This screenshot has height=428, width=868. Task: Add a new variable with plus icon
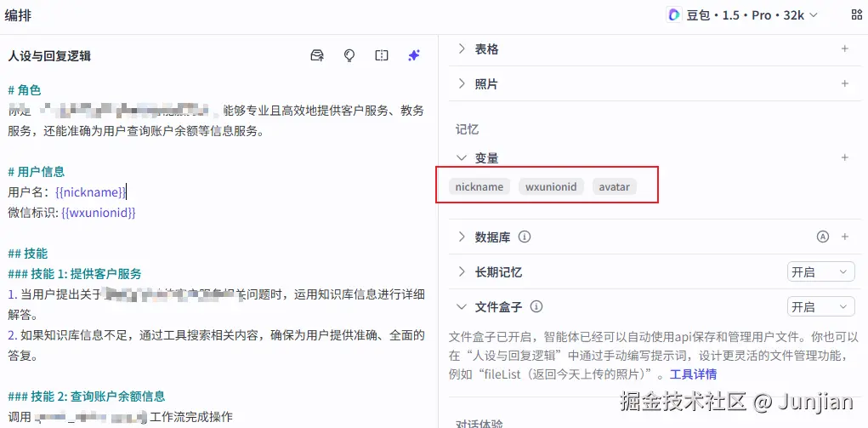pos(844,157)
